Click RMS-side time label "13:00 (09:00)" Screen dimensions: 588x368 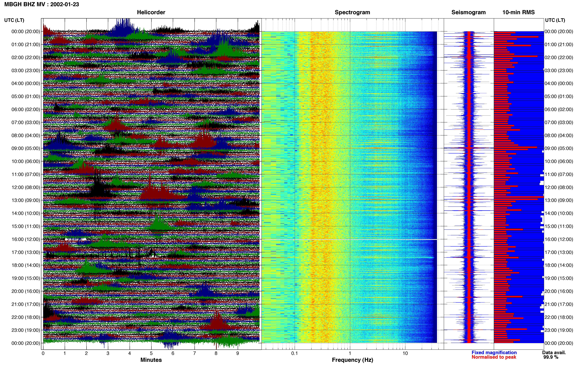pyautogui.click(x=559, y=200)
